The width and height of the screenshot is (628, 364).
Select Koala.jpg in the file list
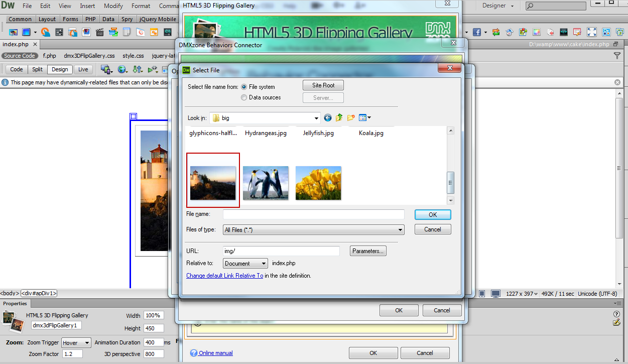pos(371,133)
